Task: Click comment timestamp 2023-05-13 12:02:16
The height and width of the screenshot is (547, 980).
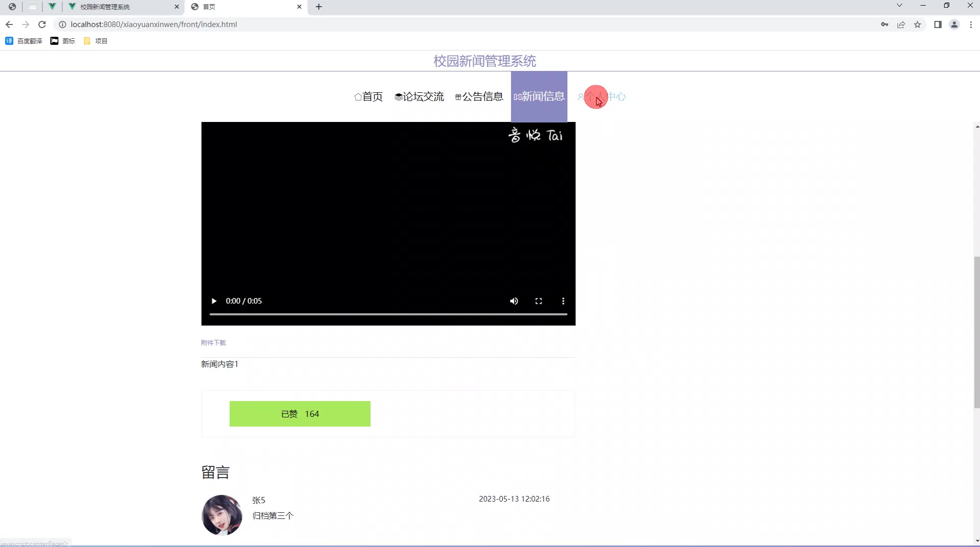Action: (x=514, y=499)
